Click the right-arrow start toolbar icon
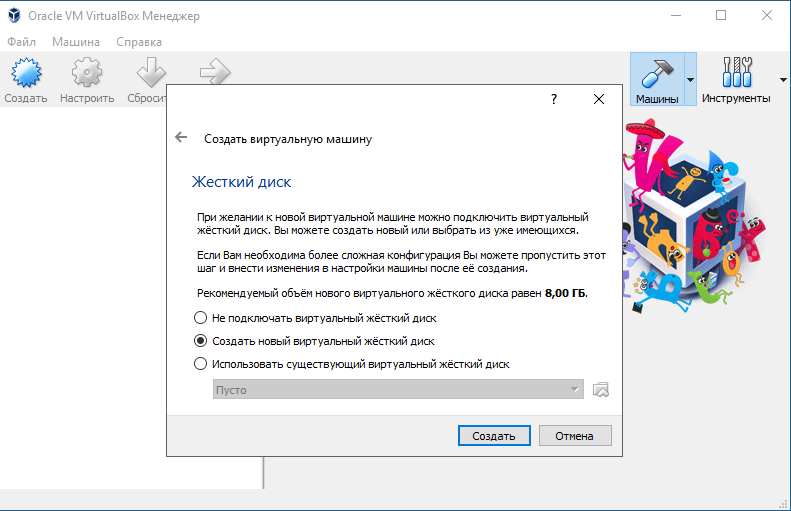 [215, 72]
